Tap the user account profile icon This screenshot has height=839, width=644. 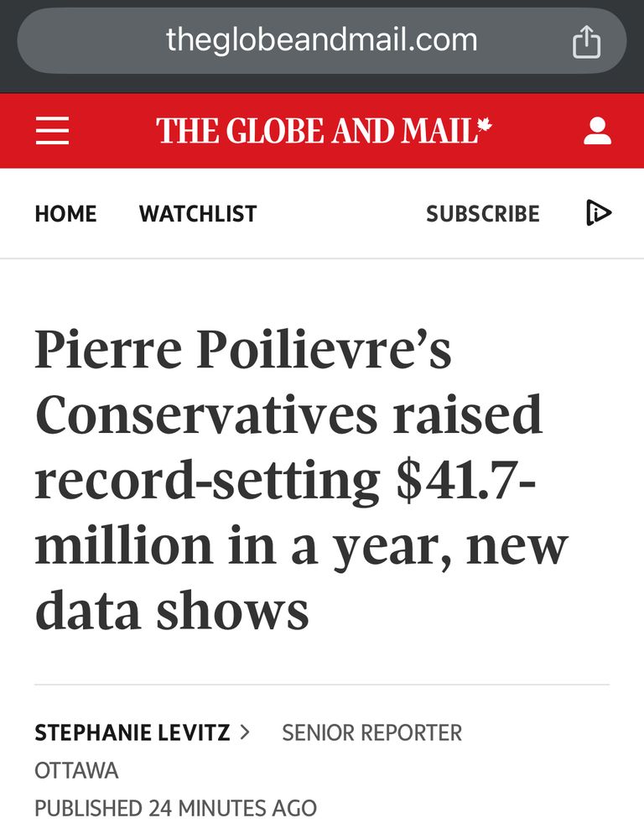[x=597, y=131]
